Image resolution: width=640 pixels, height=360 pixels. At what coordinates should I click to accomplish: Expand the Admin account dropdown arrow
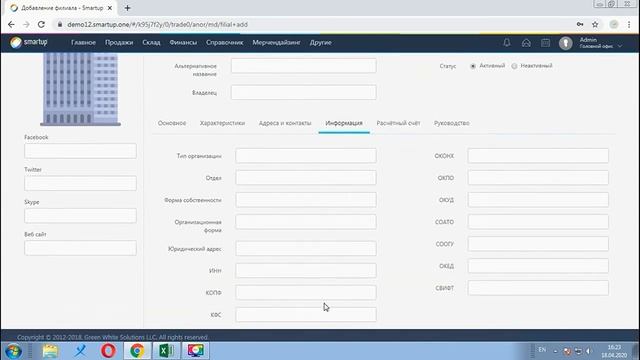[x=620, y=46]
